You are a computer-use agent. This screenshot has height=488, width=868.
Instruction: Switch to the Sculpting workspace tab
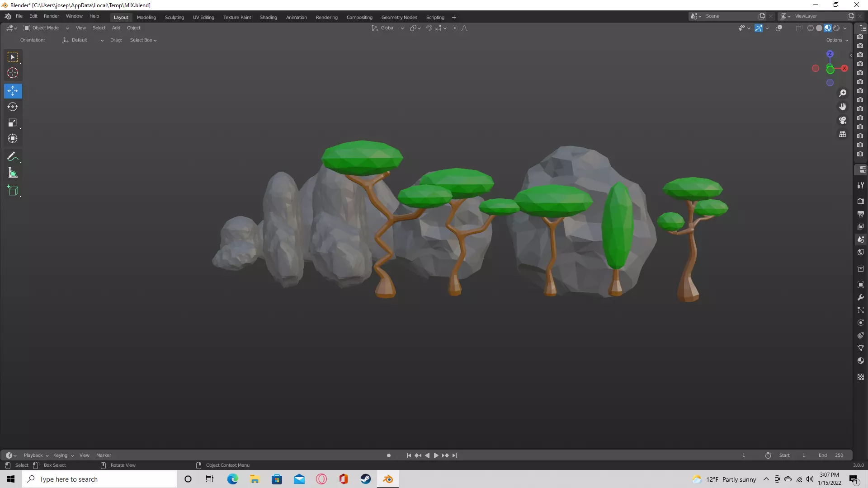click(x=174, y=17)
